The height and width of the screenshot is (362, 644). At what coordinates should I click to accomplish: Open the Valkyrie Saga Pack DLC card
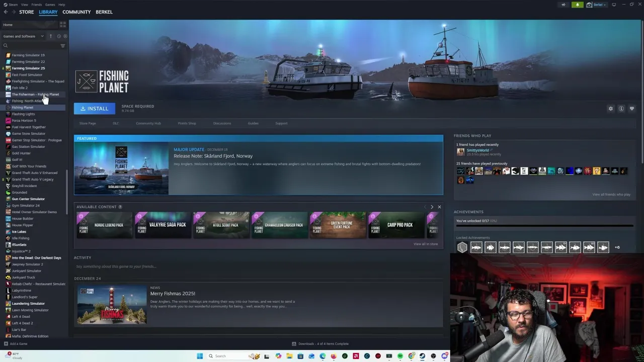(163, 225)
